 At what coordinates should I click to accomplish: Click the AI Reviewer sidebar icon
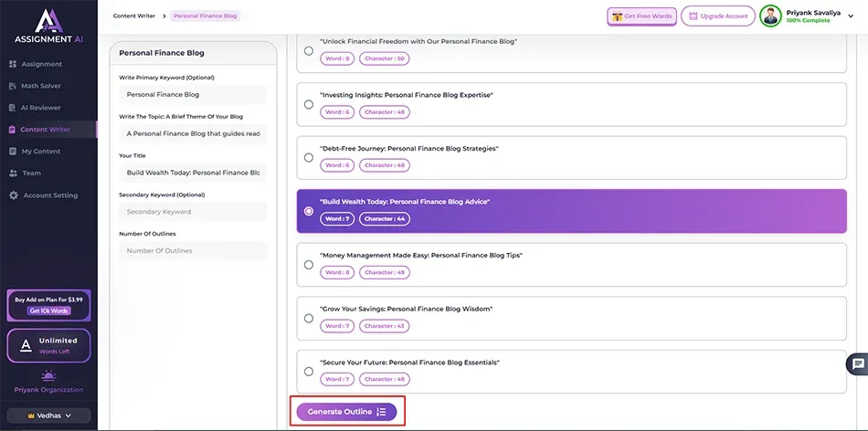[13, 108]
